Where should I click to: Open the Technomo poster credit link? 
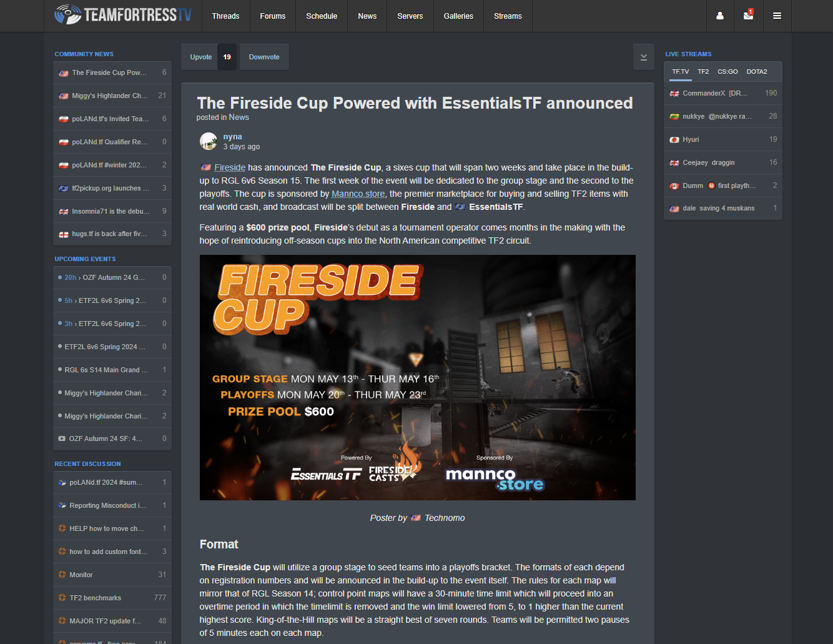445,518
